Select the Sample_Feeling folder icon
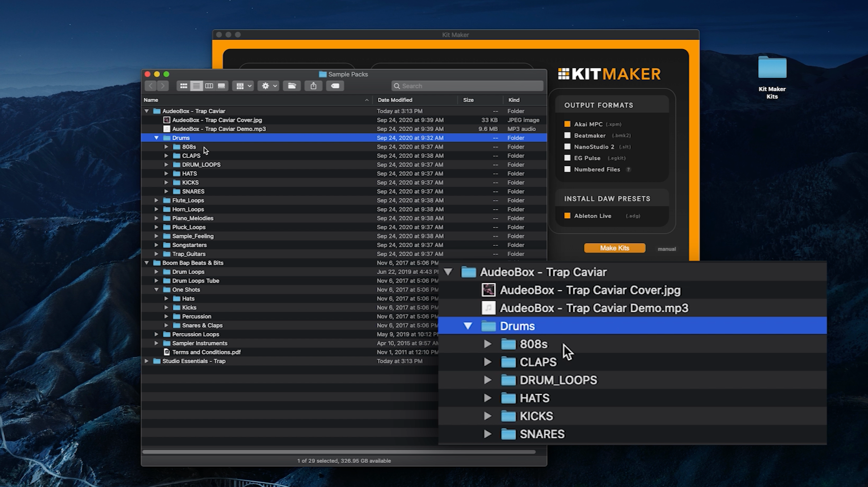The width and height of the screenshot is (868, 487). pos(167,236)
